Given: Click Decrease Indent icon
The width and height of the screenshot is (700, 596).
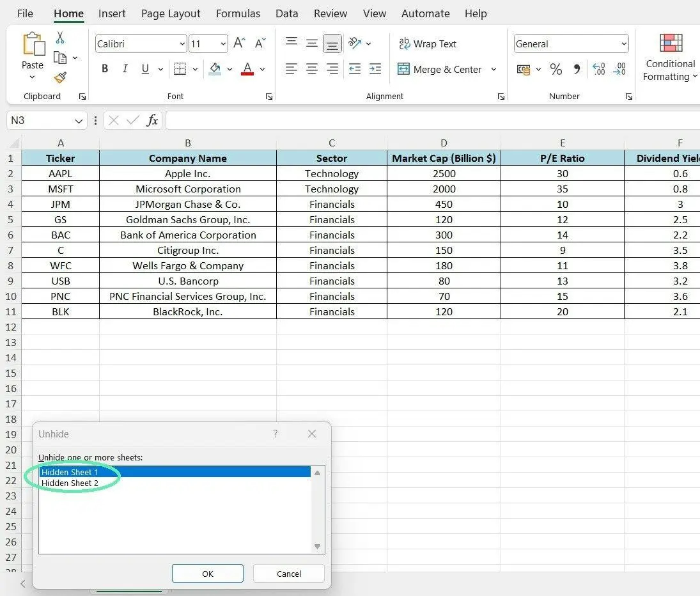Looking at the screenshot, I should click(355, 69).
